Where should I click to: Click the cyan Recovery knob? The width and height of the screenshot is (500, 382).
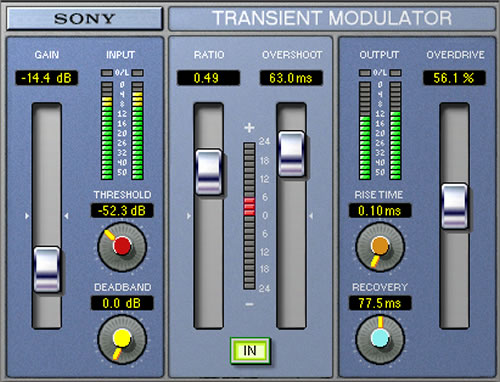point(380,339)
